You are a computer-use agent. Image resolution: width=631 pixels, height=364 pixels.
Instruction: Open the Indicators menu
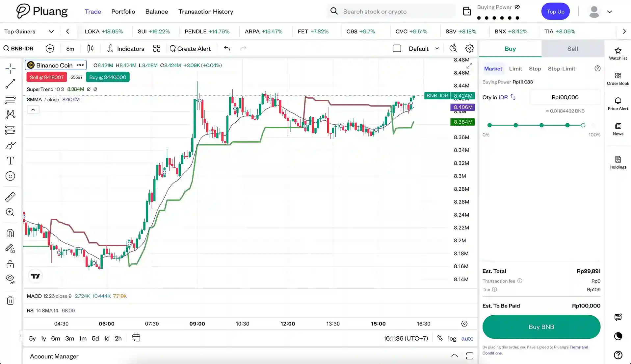pyautogui.click(x=126, y=49)
